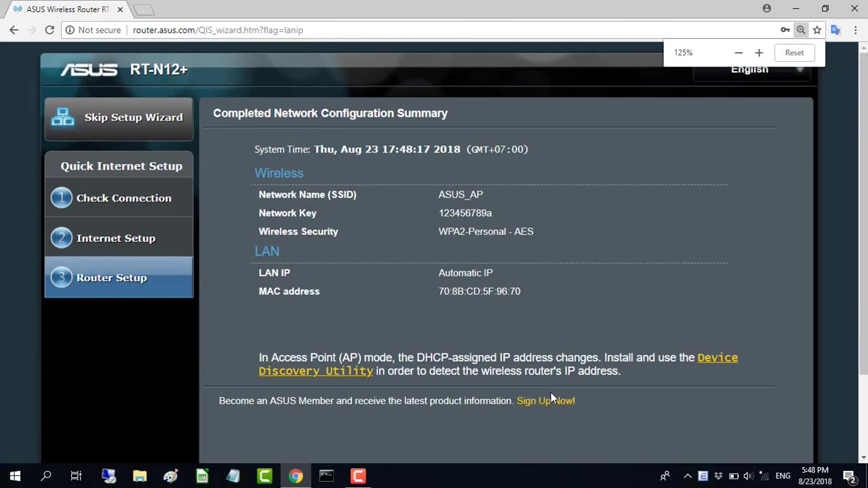This screenshot has height=488, width=868.
Task: Open the Windows Start menu
Action: point(15,476)
